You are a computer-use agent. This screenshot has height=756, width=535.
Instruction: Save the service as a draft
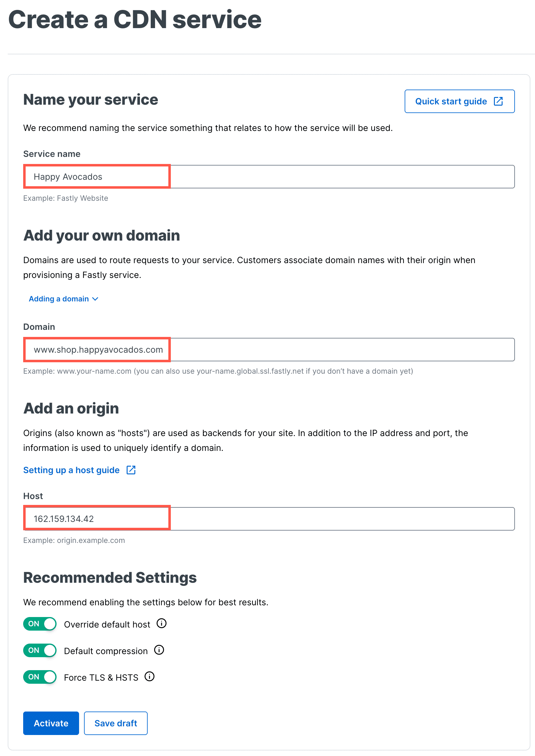116,723
